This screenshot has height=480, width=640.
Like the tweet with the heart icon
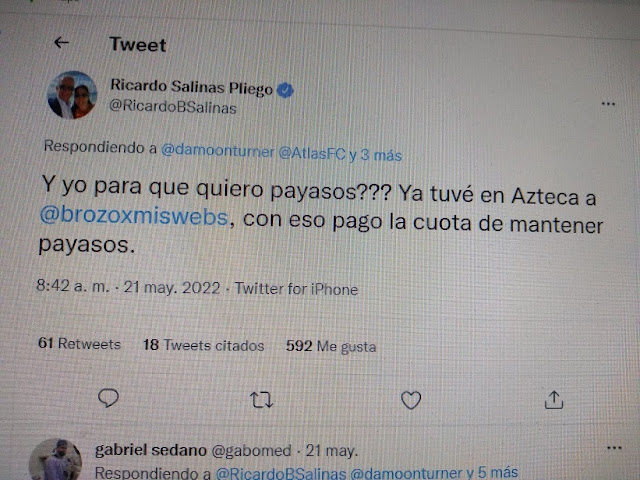click(x=411, y=400)
